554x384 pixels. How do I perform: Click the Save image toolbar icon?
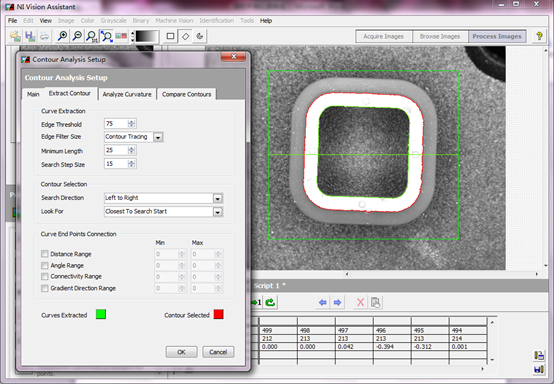coord(30,36)
